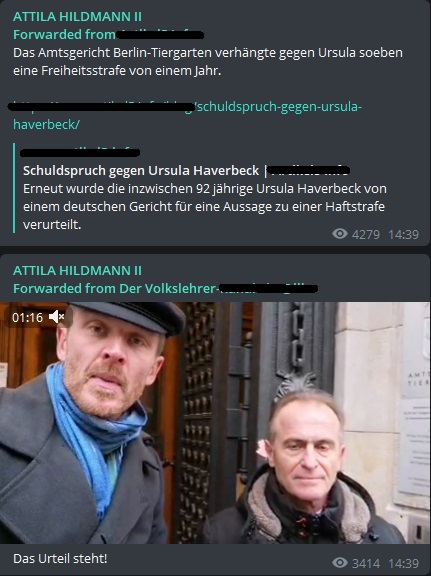Screen dimensions: 431x576
Task: Click the eye views icon on first message
Action: (x=340, y=234)
